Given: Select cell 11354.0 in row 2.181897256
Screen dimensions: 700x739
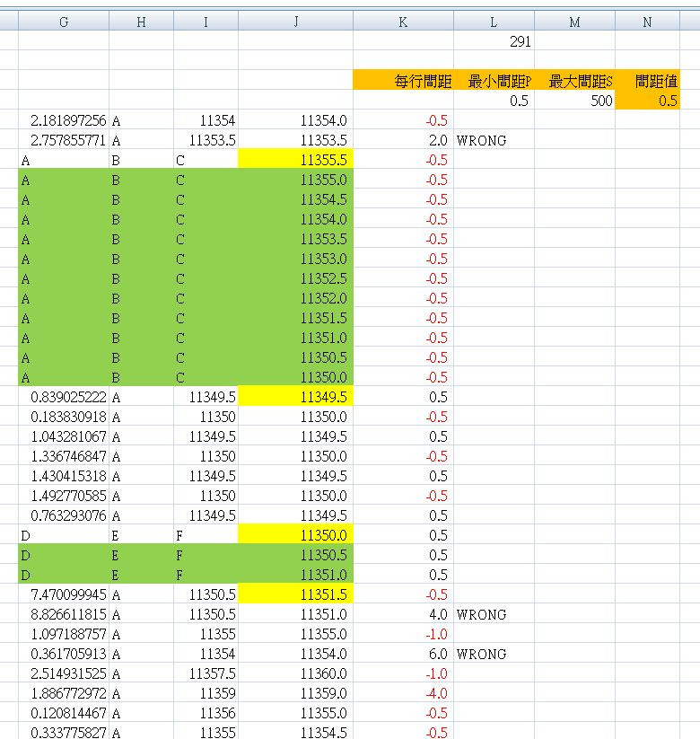Looking at the screenshot, I should (296, 120).
